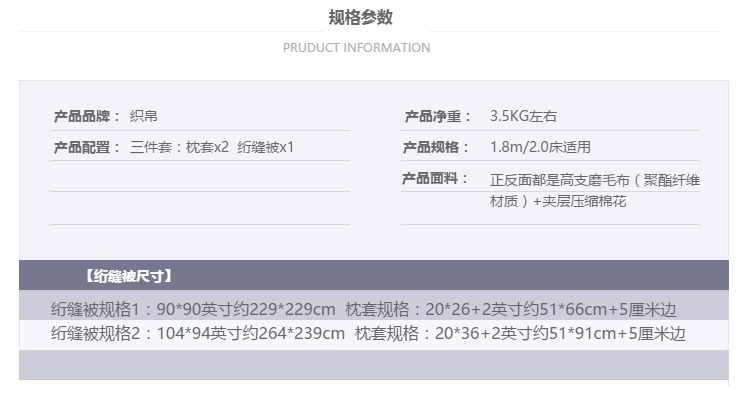Click 枕套规格 20*36+2英寸 text

pyautogui.click(x=520, y=333)
